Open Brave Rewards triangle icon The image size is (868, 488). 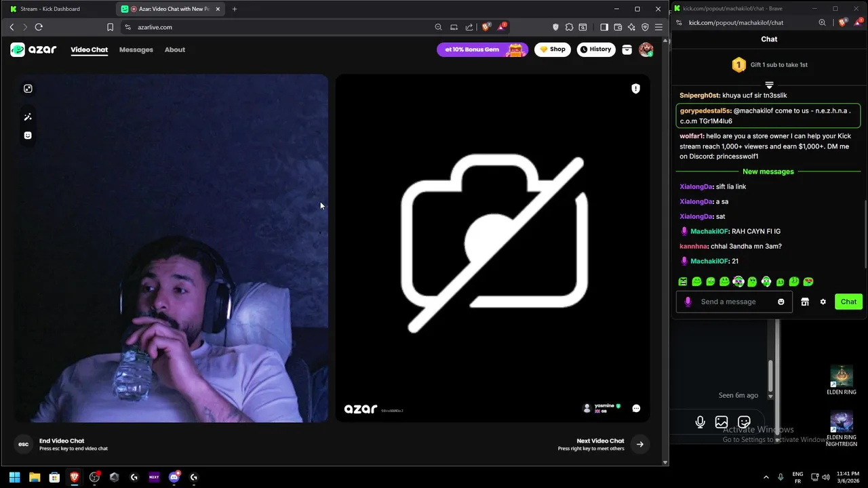[x=501, y=27]
